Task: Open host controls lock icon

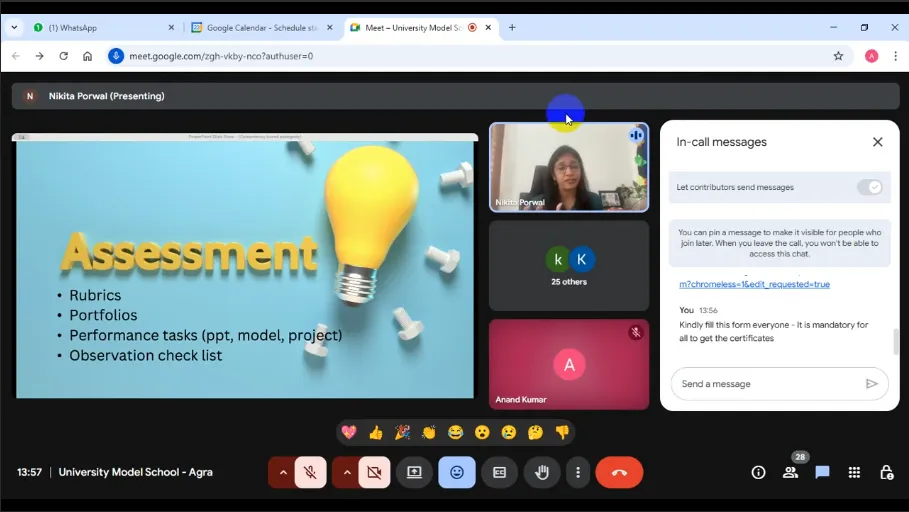Action: point(886,473)
